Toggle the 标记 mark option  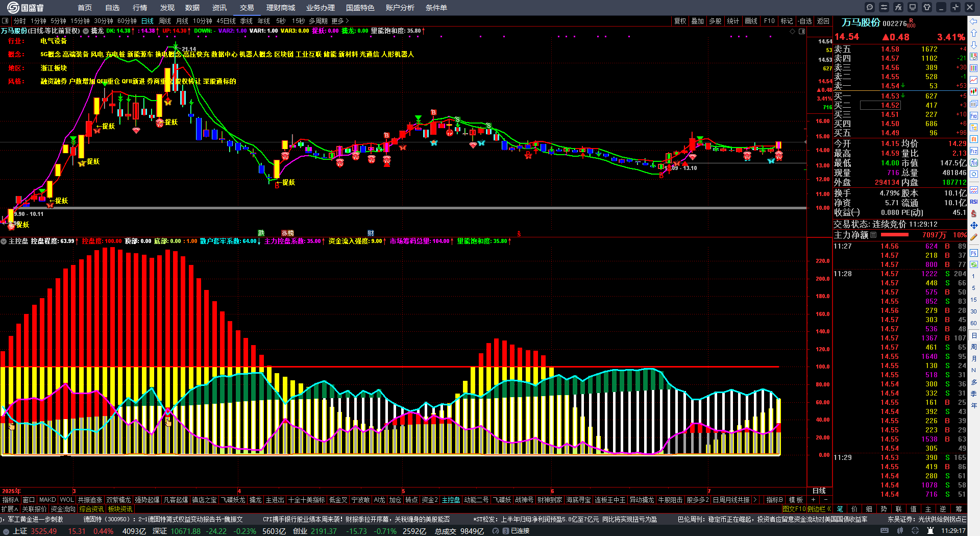pyautogui.click(x=787, y=21)
